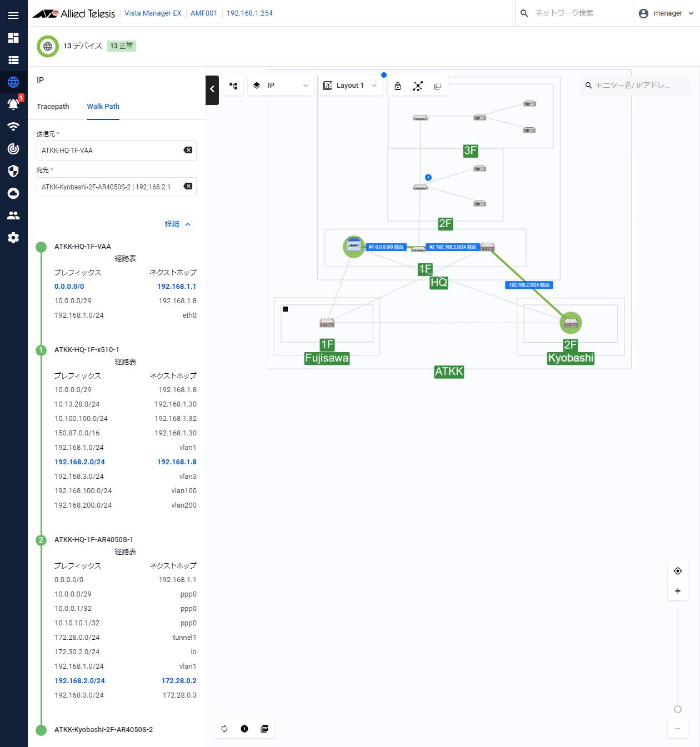The height and width of the screenshot is (747, 700).
Task: Click the zoom slider handle
Action: (x=678, y=709)
